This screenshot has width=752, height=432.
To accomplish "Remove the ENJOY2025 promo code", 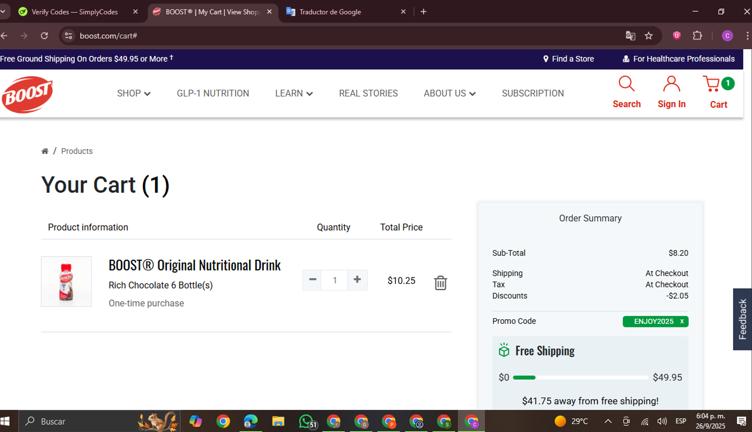I will pyautogui.click(x=682, y=321).
